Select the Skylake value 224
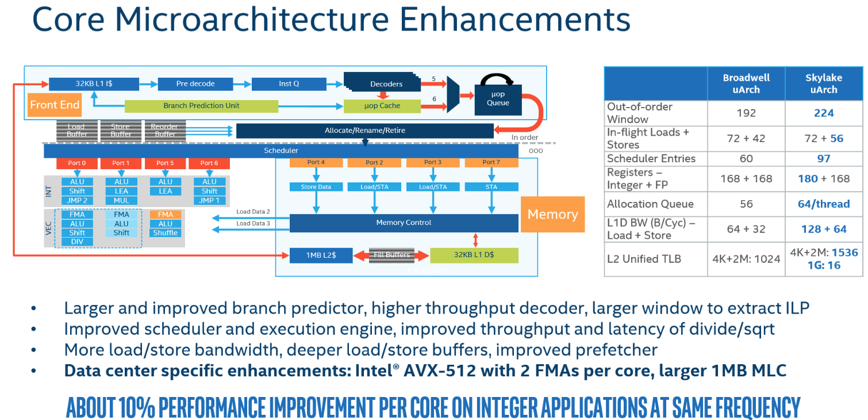Viewport: 868px width, 420px height. click(824, 113)
